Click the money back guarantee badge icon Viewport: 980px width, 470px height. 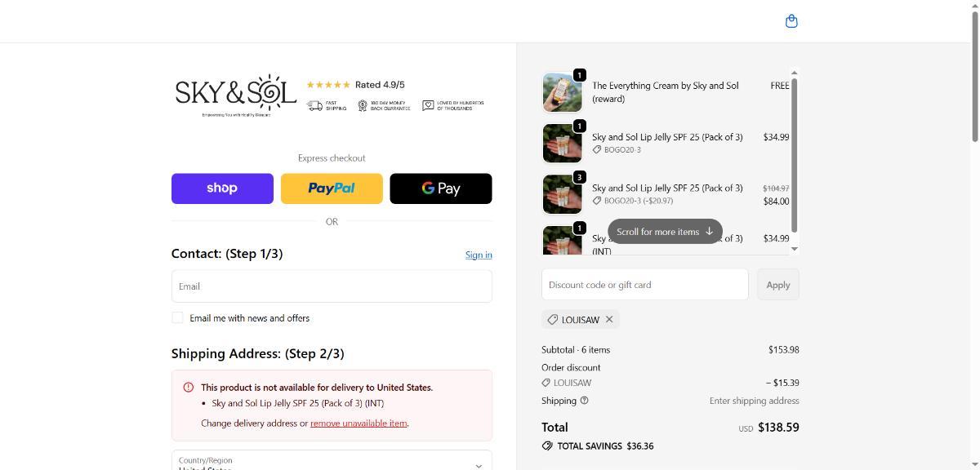(x=363, y=106)
